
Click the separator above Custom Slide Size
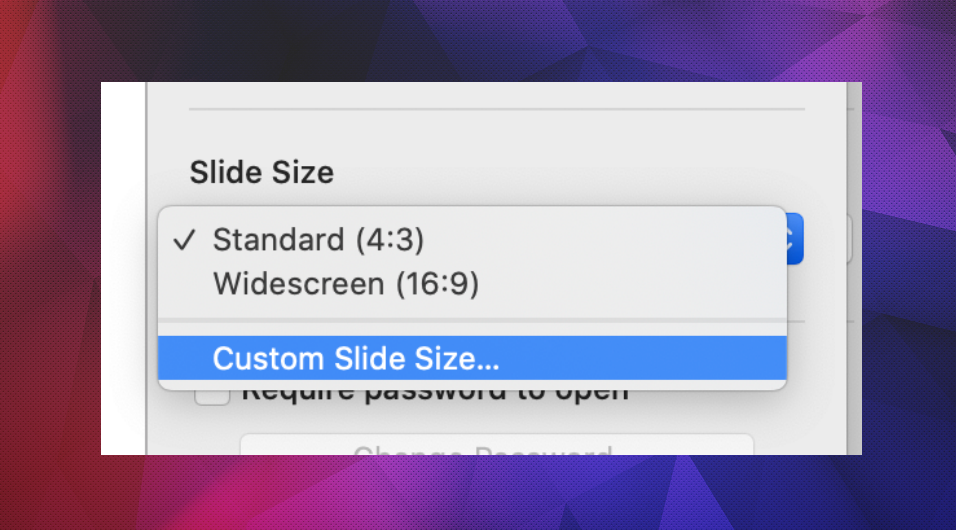[x=472, y=321]
